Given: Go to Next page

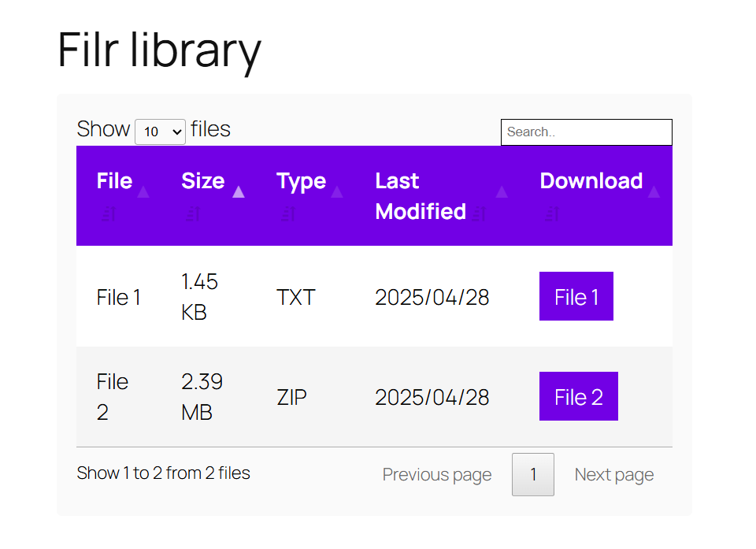Looking at the screenshot, I should pyautogui.click(x=613, y=475).
